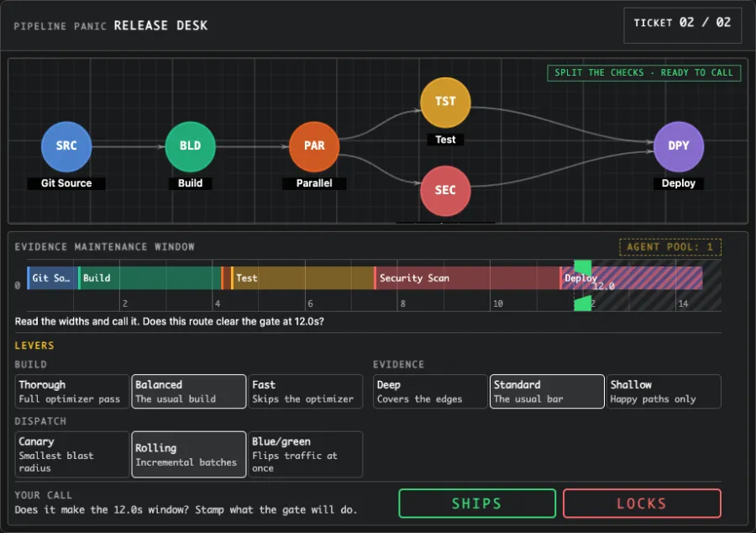
Task: Click the 'Parallel' node label
Action: [314, 183]
